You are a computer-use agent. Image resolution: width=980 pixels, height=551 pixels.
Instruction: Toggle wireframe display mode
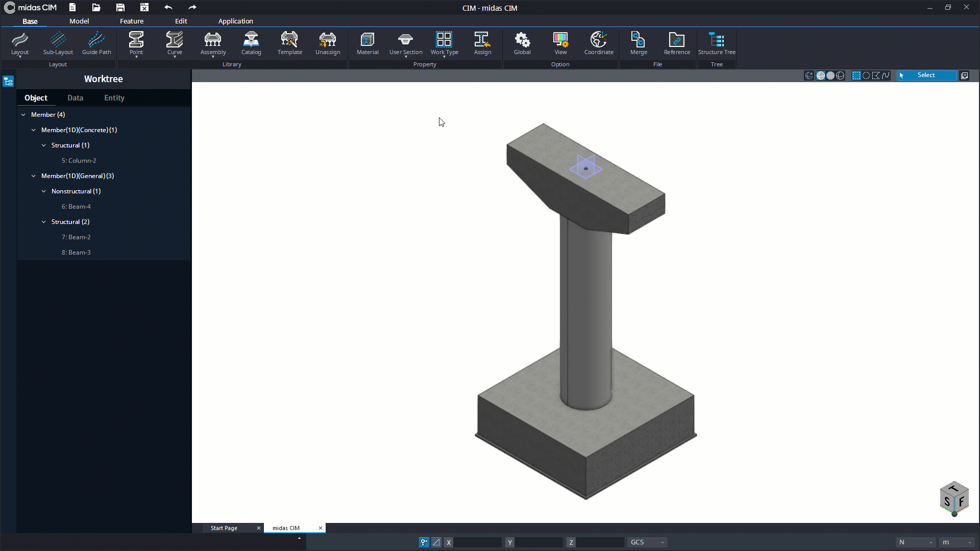point(840,76)
